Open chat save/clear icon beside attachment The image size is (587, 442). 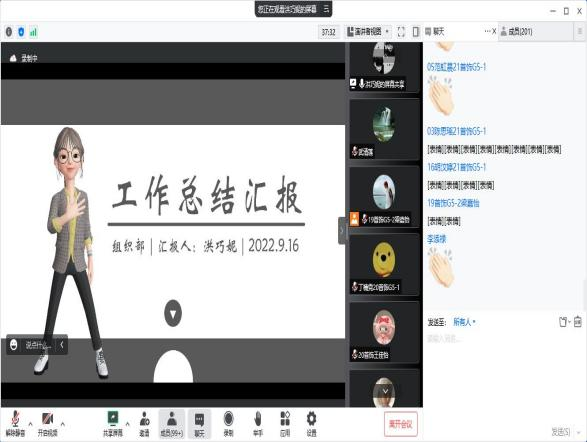tap(578, 322)
